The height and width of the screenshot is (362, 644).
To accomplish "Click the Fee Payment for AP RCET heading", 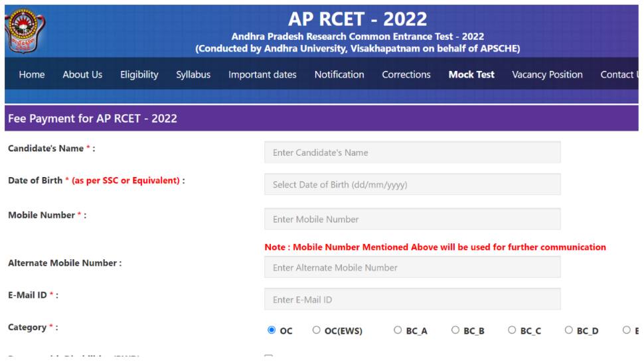I will [x=92, y=119].
